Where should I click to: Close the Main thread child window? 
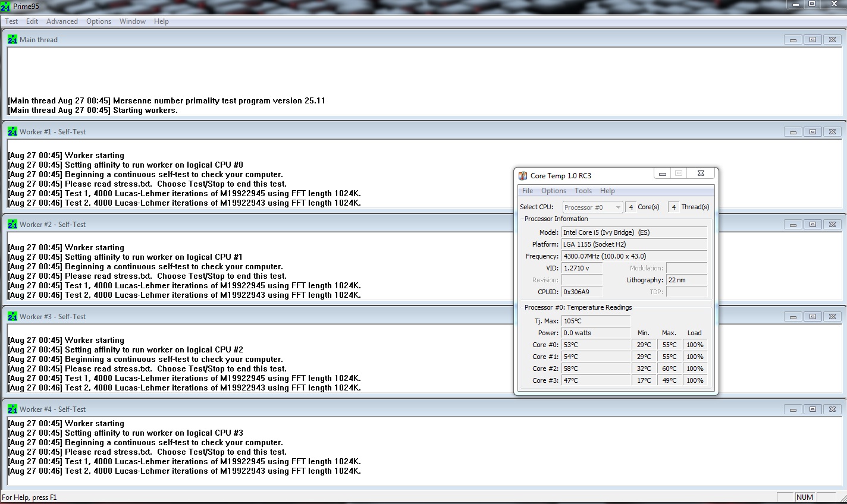click(x=832, y=40)
